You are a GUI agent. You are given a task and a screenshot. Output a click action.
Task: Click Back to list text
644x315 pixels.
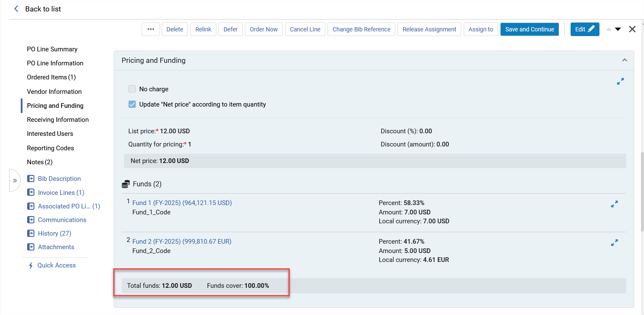(43, 9)
